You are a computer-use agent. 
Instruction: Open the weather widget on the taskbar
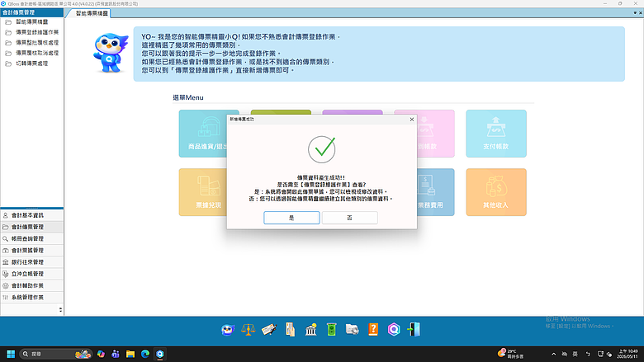(x=510, y=354)
